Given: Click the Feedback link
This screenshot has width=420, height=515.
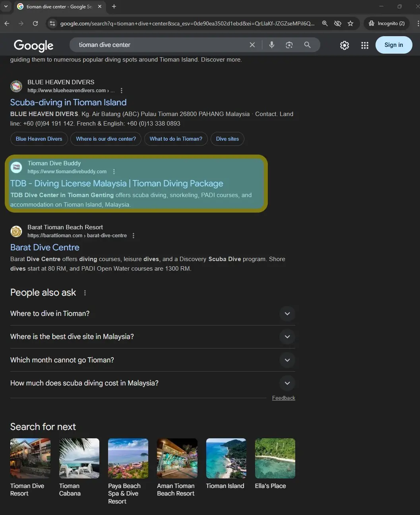Looking at the screenshot, I should 284,398.
